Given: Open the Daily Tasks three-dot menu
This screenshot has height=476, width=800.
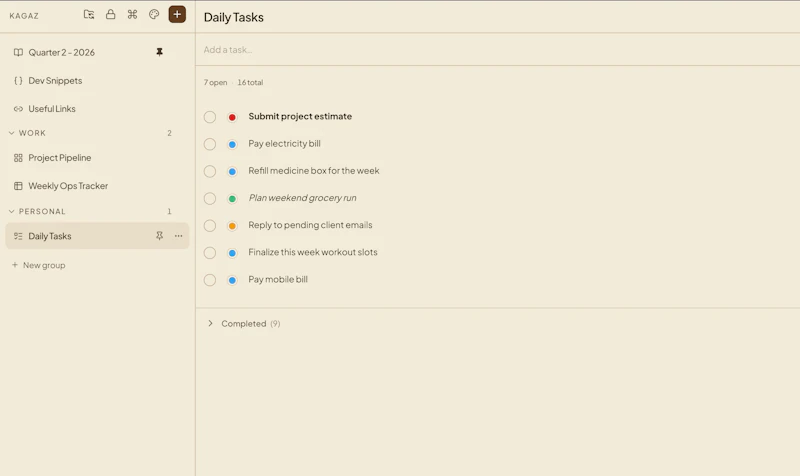Looking at the screenshot, I should [x=178, y=236].
